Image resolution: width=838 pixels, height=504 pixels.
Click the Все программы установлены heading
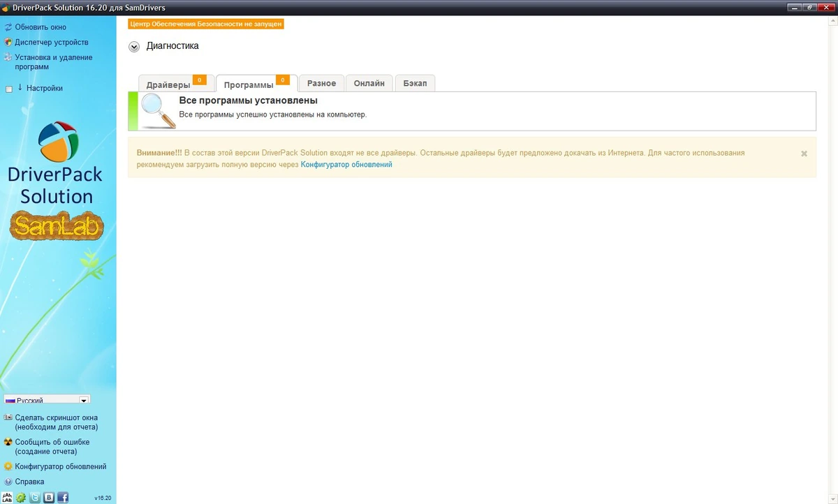[x=248, y=101]
